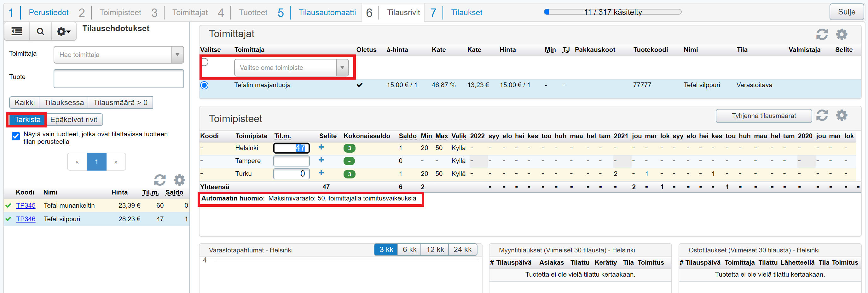
Task: Click the '11 / 317 käsitelty' progress bar
Action: click(612, 12)
